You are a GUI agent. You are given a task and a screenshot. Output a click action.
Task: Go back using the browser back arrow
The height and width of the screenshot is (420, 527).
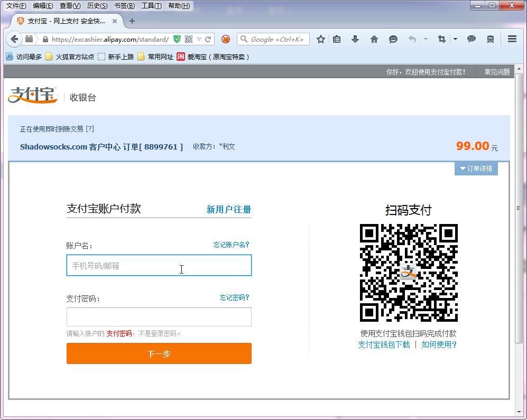coord(14,39)
